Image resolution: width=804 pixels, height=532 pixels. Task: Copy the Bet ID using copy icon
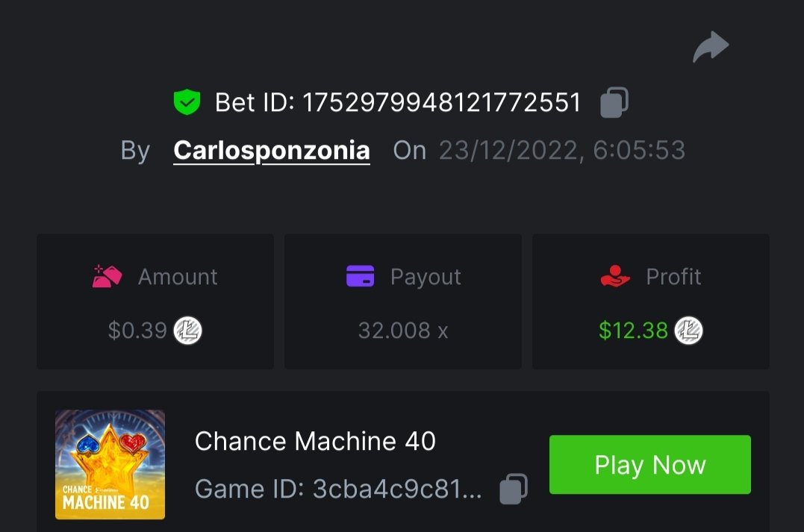(614, 103)
